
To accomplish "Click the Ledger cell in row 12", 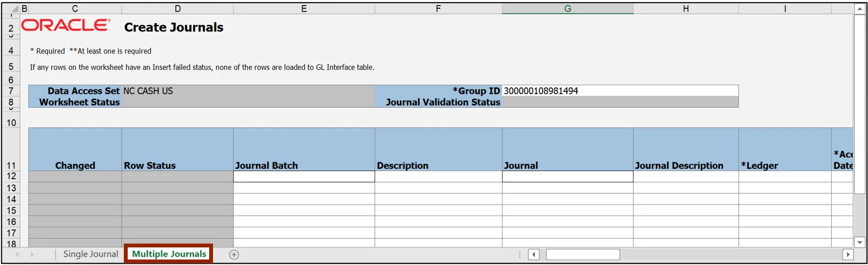I will [784, 176].
